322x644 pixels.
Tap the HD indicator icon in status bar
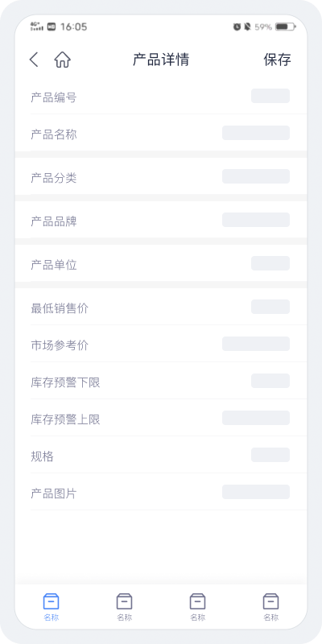click(x=52, y=27)
